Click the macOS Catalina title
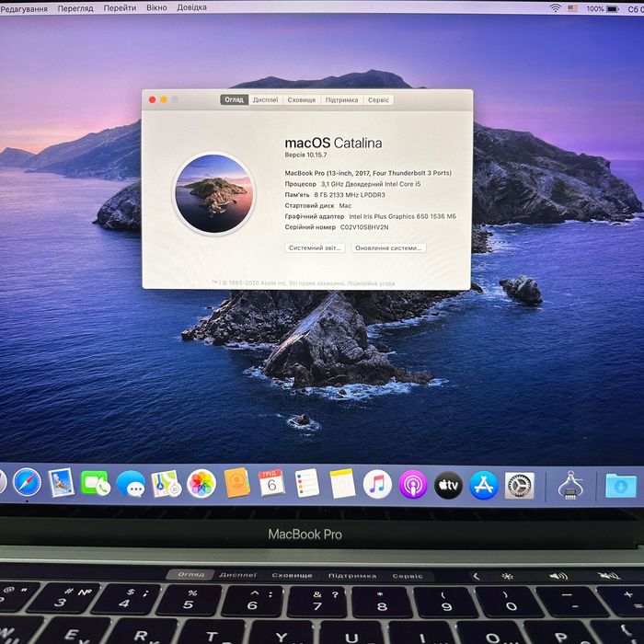The image size is (644, 644). click(333, 143)
